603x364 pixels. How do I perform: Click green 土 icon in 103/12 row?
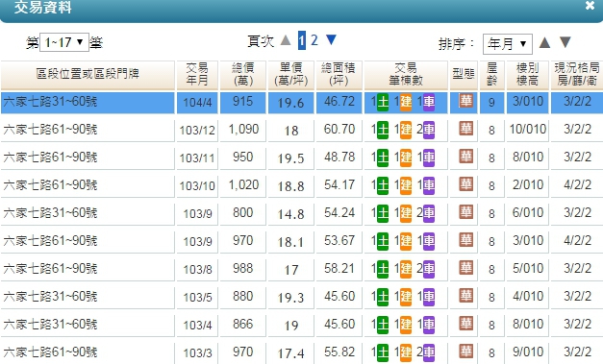point(383,131)
